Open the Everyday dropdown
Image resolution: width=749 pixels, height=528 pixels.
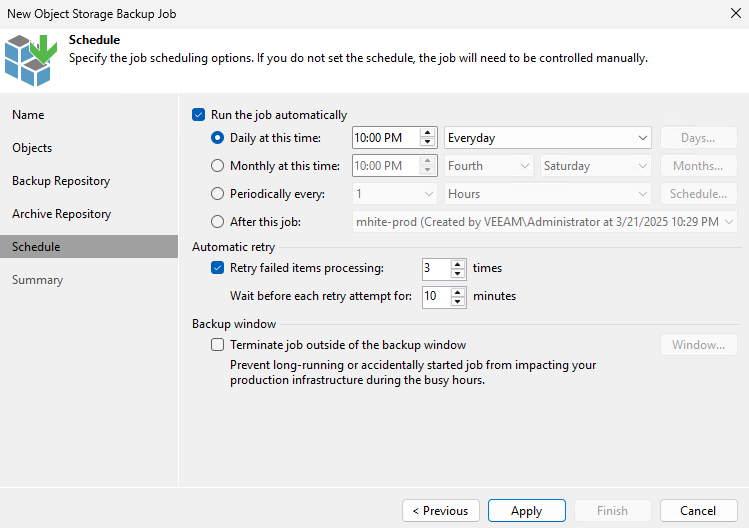(547, 138)
